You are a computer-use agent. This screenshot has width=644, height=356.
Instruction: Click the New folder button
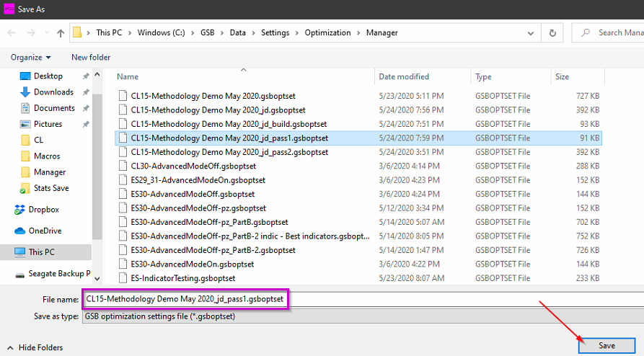[91, 57]
